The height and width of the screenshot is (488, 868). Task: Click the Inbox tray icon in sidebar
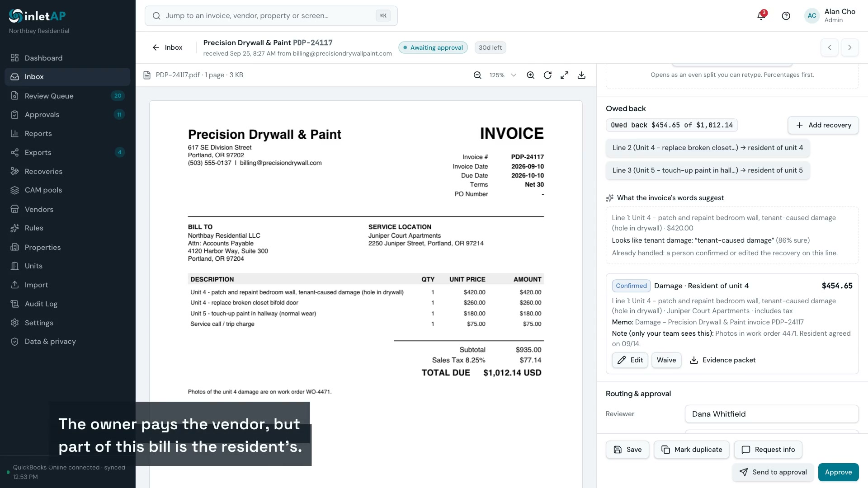coord(15,77)
